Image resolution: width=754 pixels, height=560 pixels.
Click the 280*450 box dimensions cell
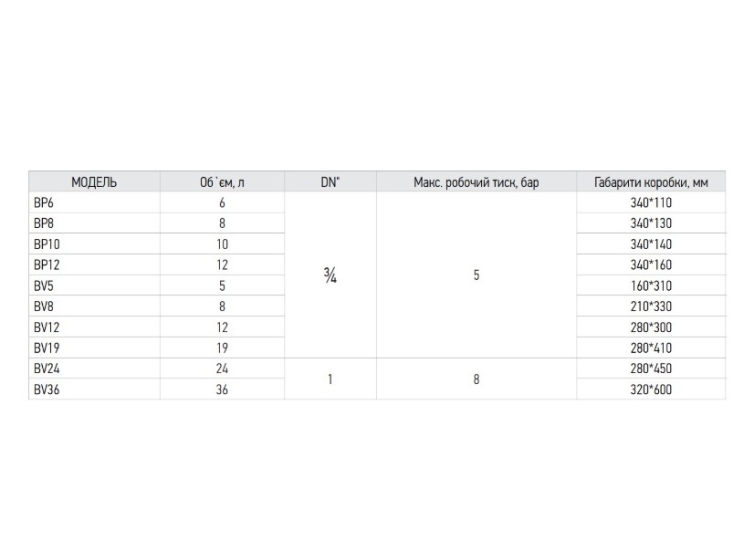[x=651, y=368]
